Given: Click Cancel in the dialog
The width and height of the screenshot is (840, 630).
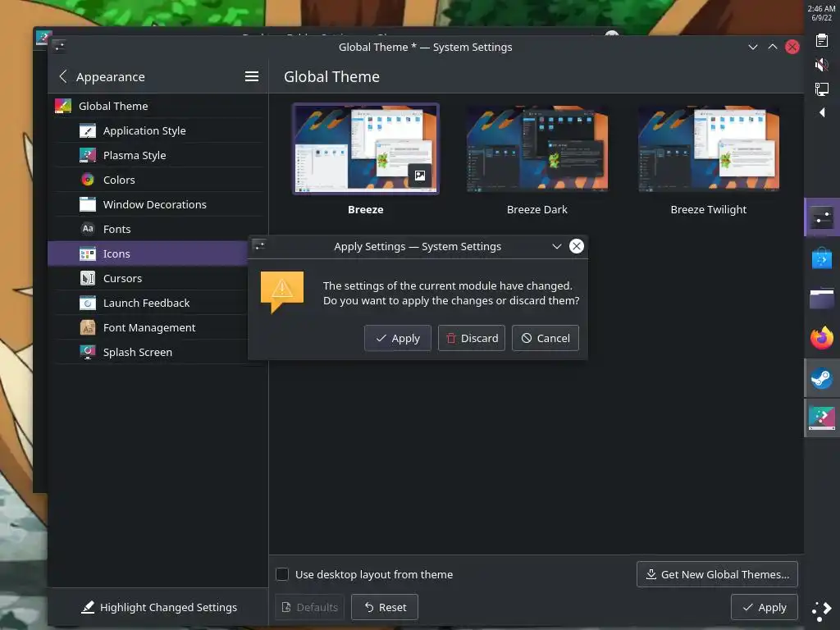Looking at the screenshot, I should click(546, 338).
